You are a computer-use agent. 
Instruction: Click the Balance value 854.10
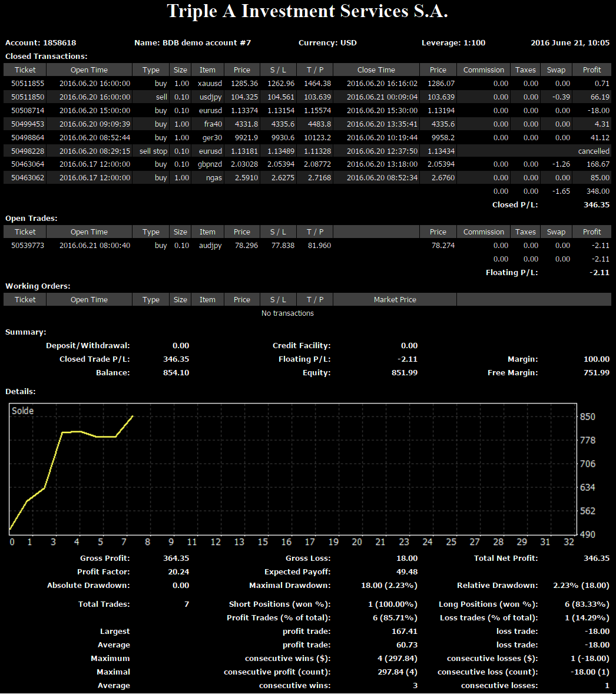coord(176,373)
